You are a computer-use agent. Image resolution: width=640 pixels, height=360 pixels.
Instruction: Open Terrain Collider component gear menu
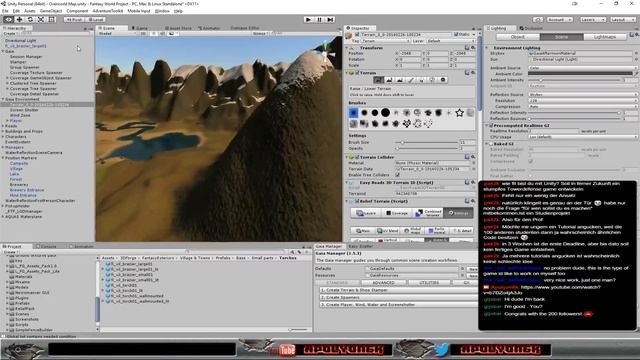pyautogui.click(x=473, y=157)
